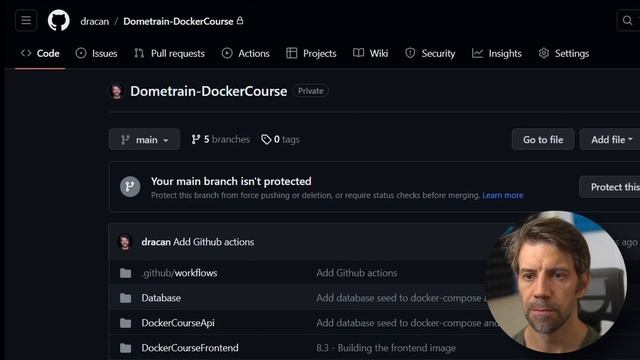The width and height of the screenshot is (640, 360).
Task: Open the Projects tab
Action: click(311, 53)
